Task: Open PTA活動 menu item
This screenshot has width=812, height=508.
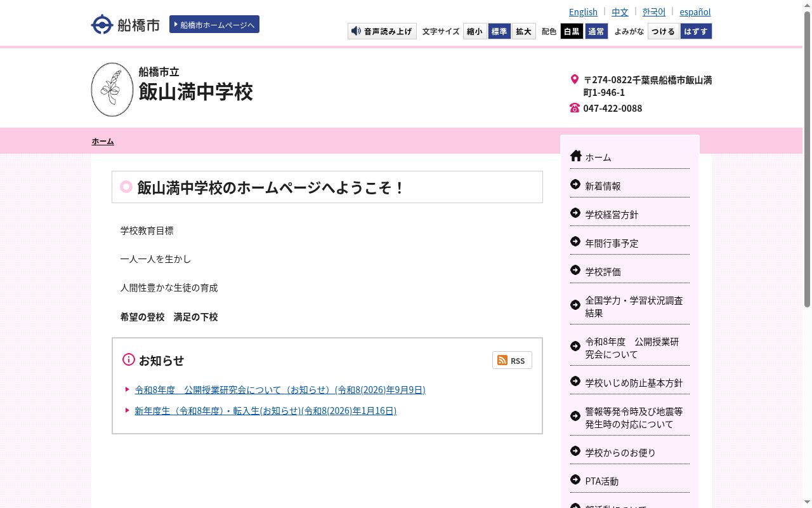Action: coord(601,481)
